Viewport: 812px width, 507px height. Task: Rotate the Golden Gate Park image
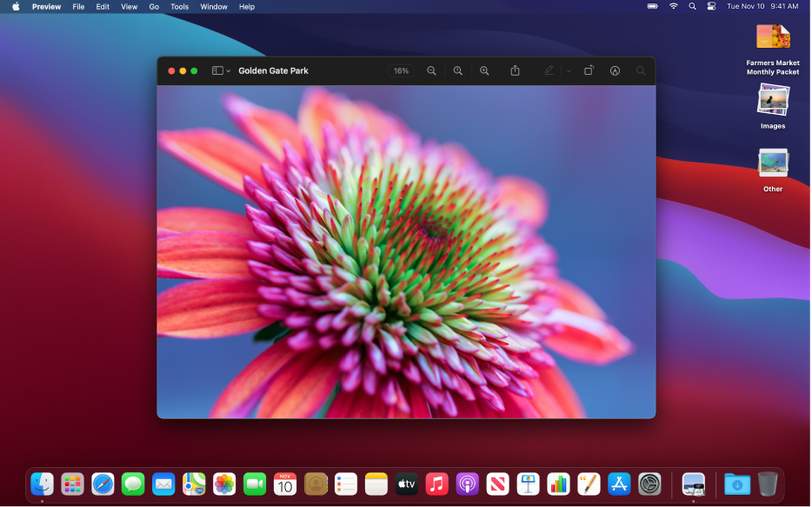pos(589,70)
